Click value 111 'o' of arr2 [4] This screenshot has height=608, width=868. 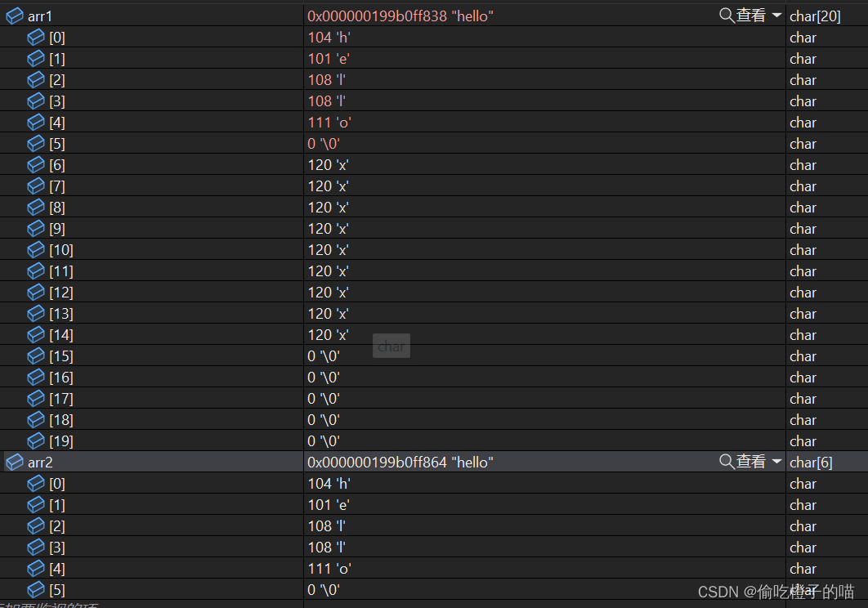329,569
